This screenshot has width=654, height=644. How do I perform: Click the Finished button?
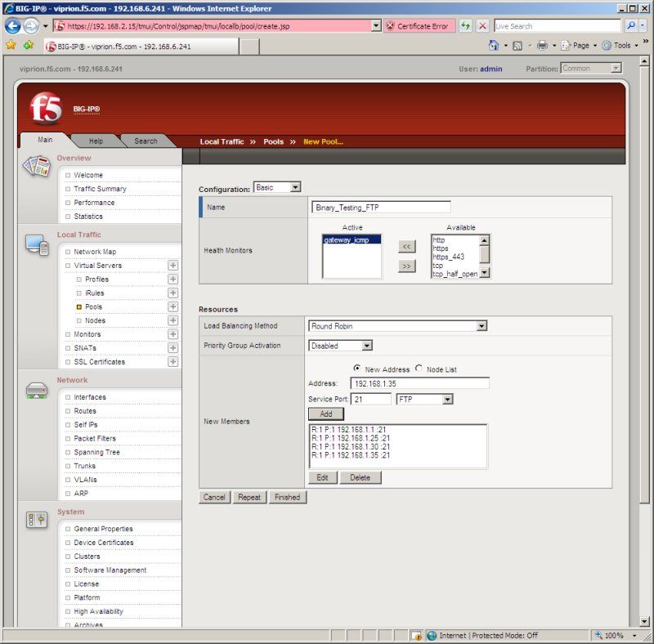(288, 497)
